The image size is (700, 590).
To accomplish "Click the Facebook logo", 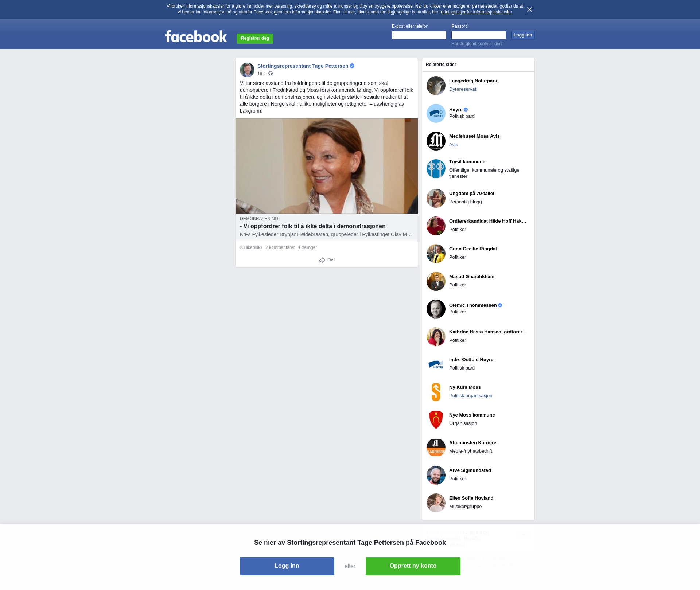I will pyautogui.click(x=196, y=36).
